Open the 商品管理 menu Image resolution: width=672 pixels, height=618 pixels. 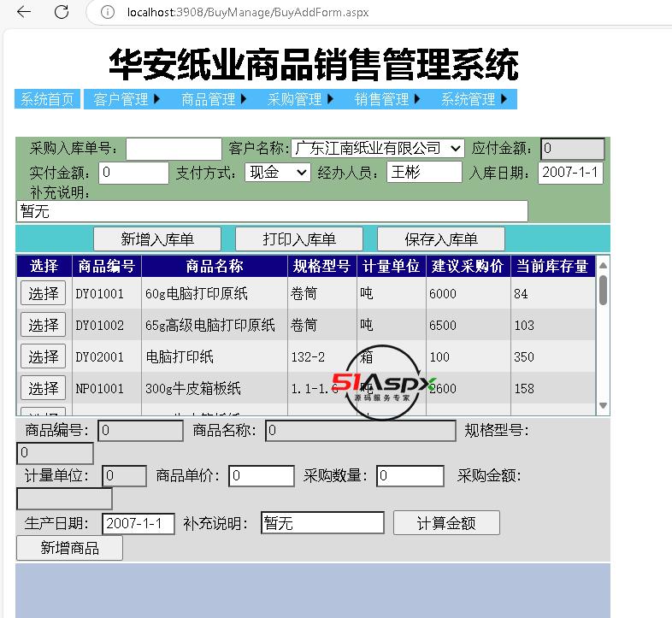(214, 99)
